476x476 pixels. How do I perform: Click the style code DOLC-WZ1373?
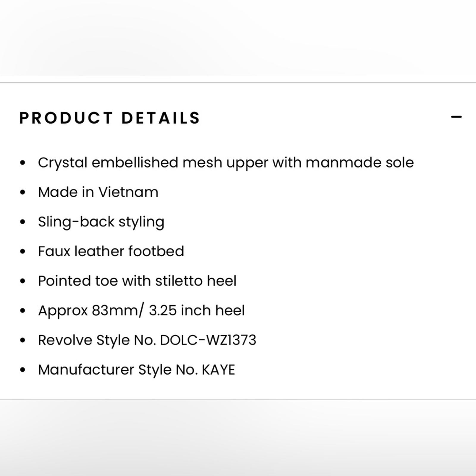click(x=208, y=340)
